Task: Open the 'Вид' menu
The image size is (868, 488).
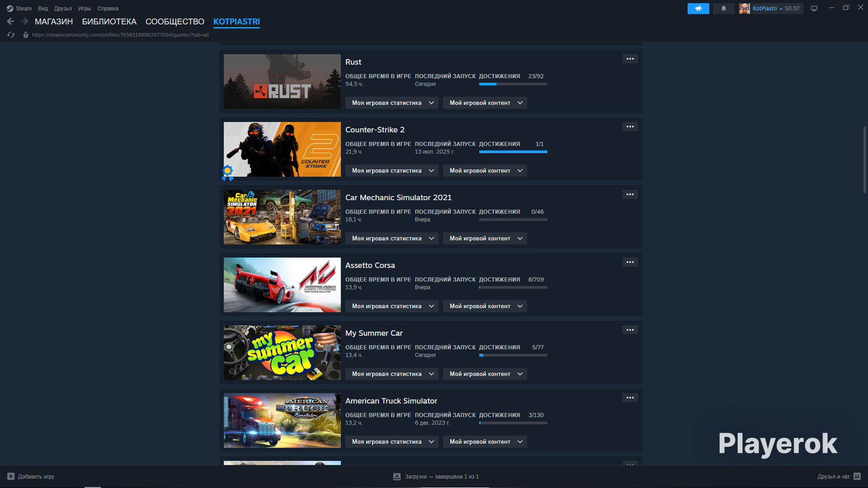Action: (x=43, y=8)
